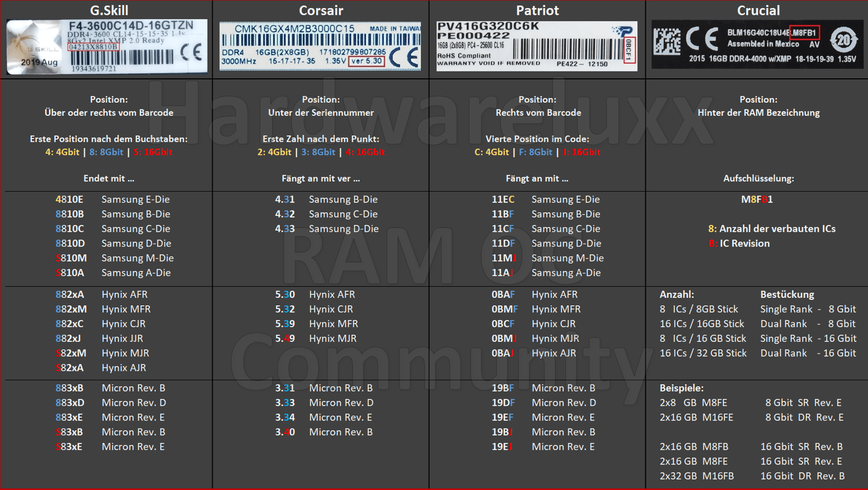
Task: Select text 'Über oder rechts vom Barcode'
Action: (109, 113)
